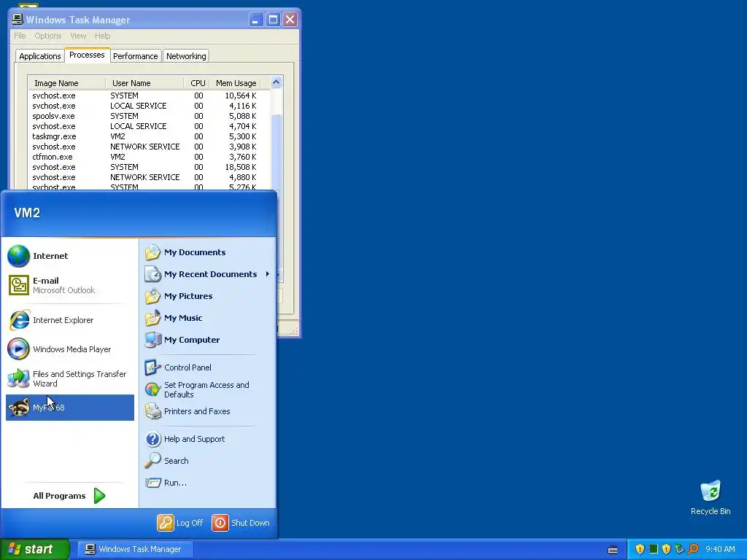The image size is (747, 560).
Task: Open the Help menu in Task Manager
Action: [x=102, y=36]
